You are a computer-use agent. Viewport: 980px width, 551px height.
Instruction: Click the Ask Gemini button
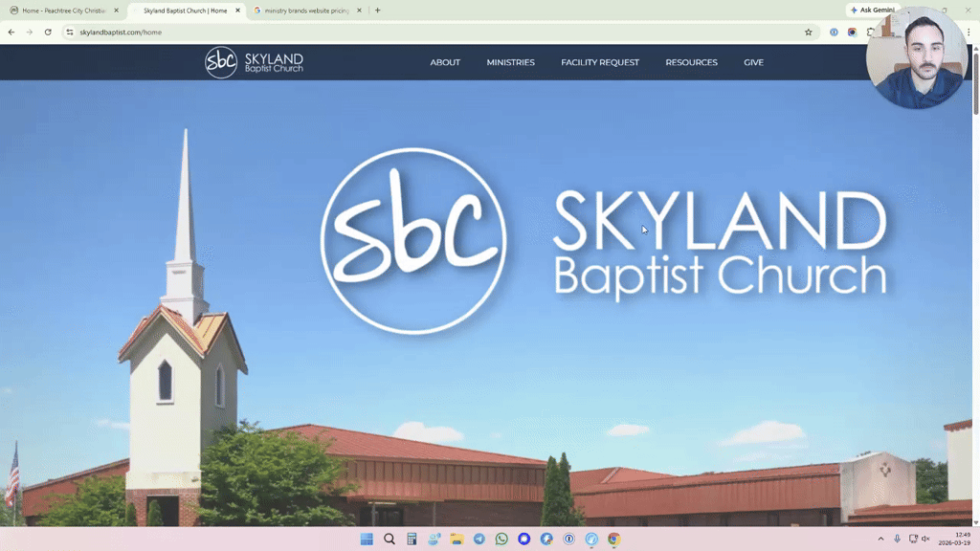873,10
